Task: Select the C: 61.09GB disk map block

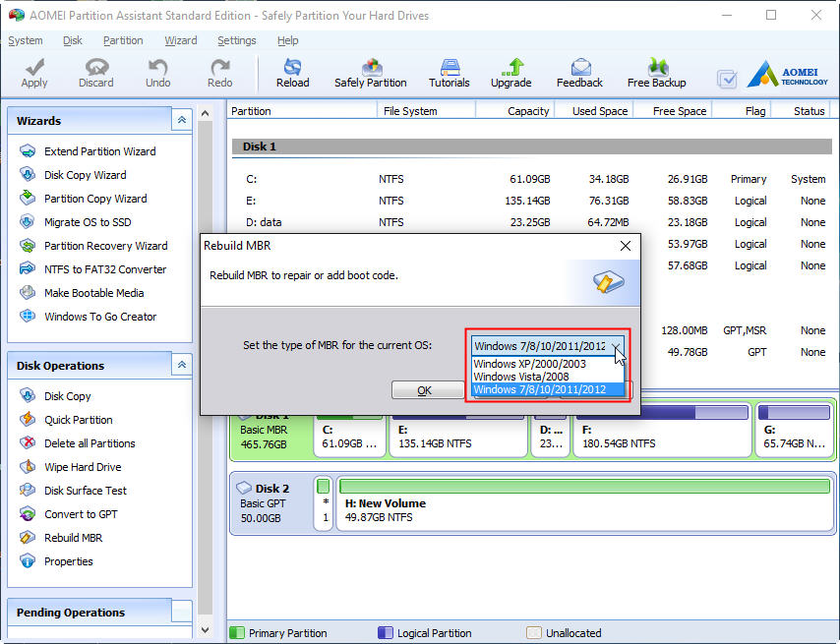Action: point(349,432)
